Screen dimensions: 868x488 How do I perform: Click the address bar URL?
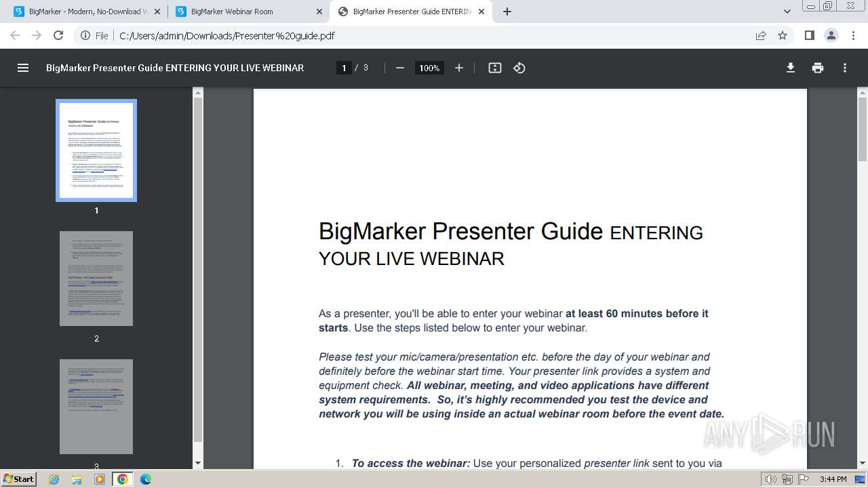(x=227, y=36)
